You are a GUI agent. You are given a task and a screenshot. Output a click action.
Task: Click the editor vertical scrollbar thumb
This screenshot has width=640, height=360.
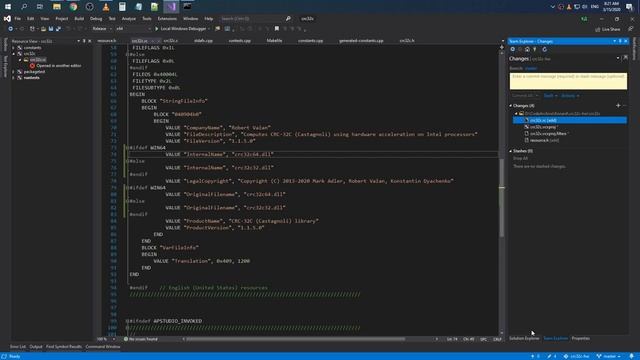click(x=502, y=198)
